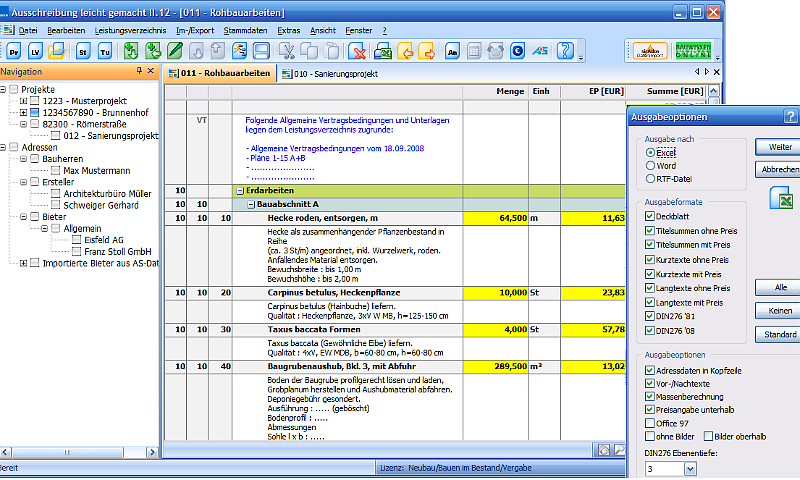Enable the ohne Bilder checkbox
The image size is (800, 480).
tap(649, 436)
